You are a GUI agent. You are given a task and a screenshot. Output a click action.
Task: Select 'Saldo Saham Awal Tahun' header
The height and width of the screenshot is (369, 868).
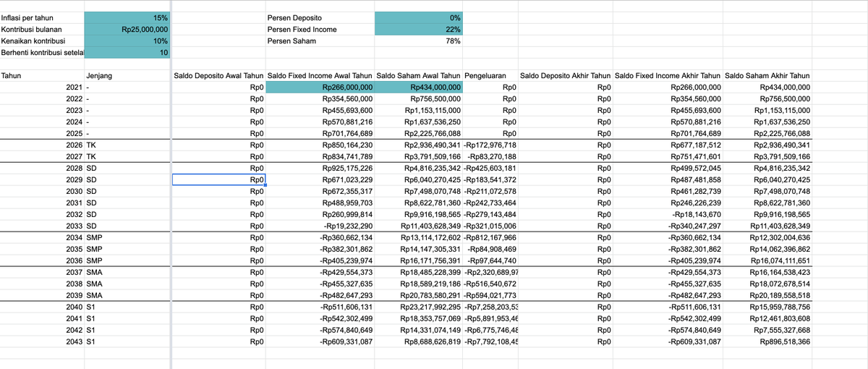(419, 75)
